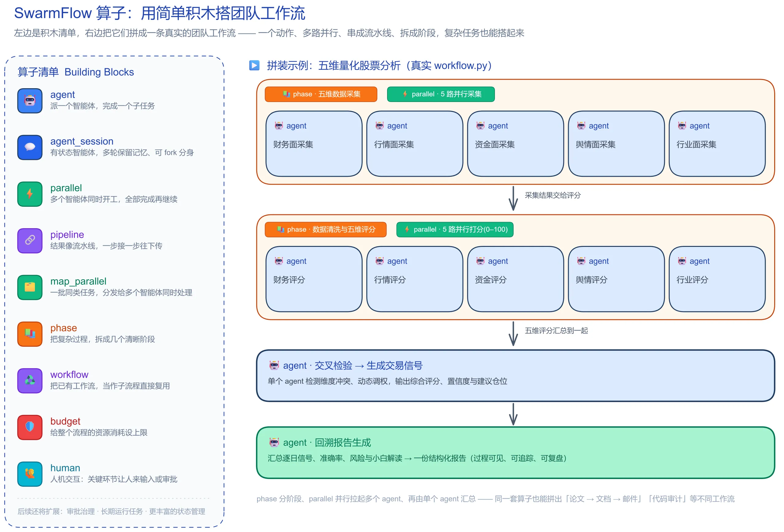Click the 有状态智能体 description text
This screenshot has width=784, height=532.
tap(122, 153)
